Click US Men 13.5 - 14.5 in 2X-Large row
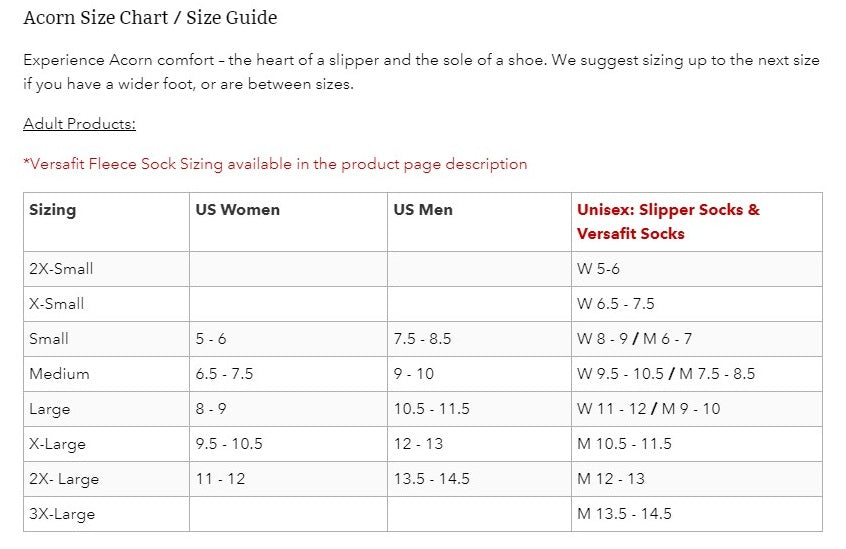 point(431,479)
